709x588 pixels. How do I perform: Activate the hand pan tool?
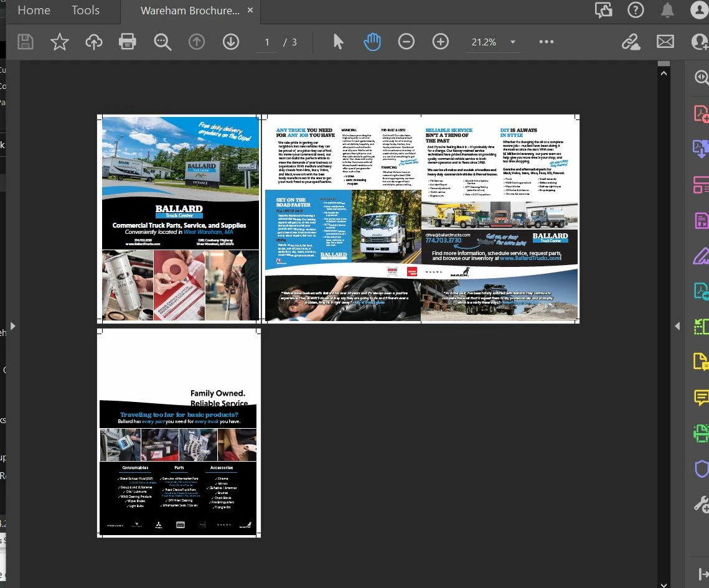372,42
